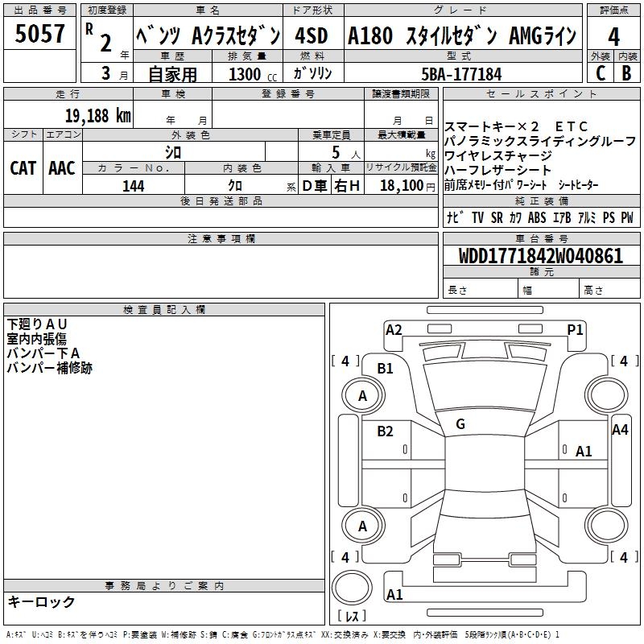Click registration month 3 月
The height and width of the screenshot is (644, 644).
point(115,74)
